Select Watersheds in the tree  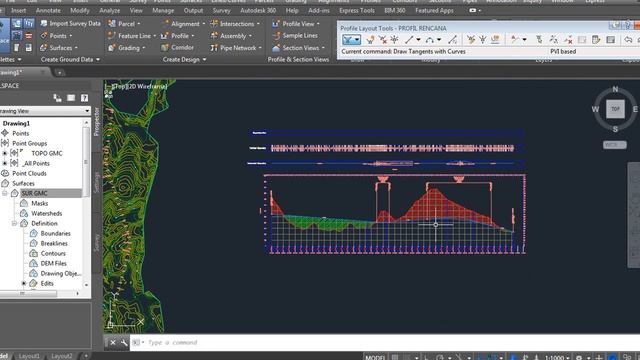pyautogui.click(x=47, y=213)
